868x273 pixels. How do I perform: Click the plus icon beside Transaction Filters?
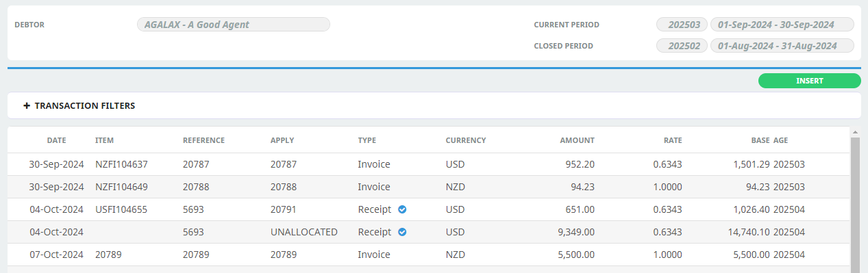pos(27,105)
